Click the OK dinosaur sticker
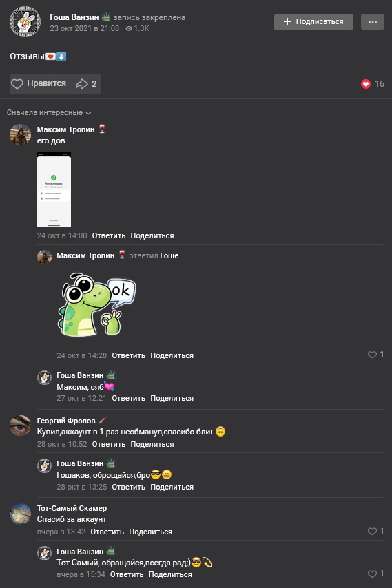This screenshot has width=392, height=588. pos(96,304)
